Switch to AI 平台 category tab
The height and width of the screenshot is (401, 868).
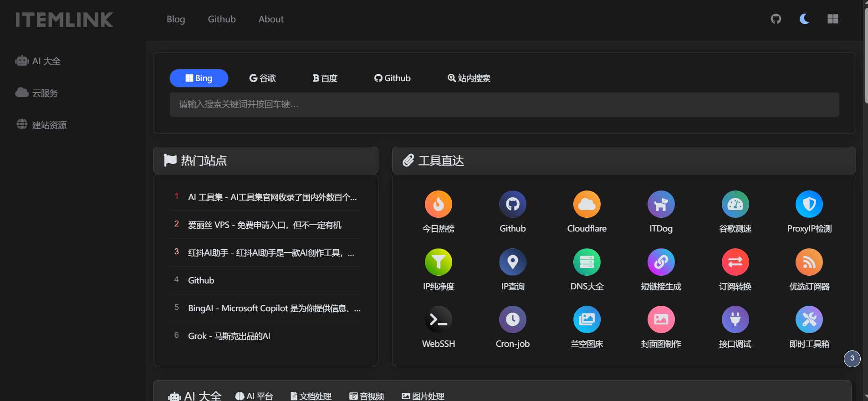coord(254,396)
